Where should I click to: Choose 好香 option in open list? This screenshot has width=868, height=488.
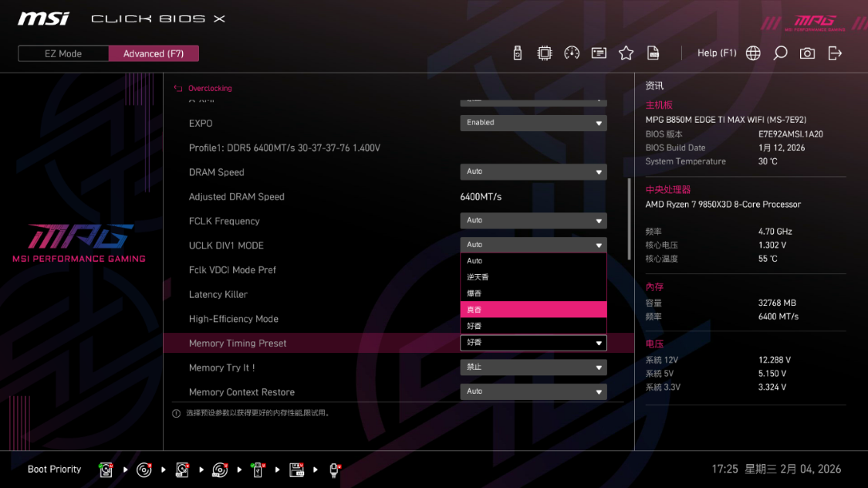[x=533, y=326]
